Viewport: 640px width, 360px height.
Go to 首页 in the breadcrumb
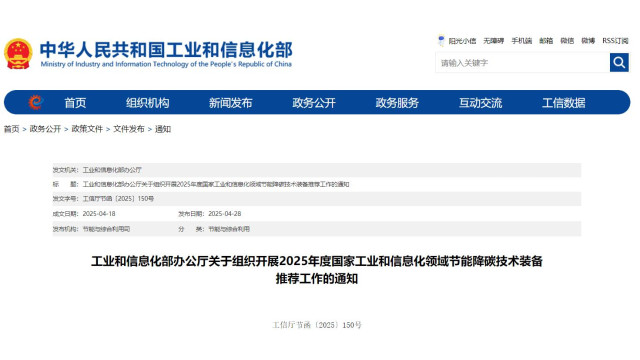tap(11, 129)
